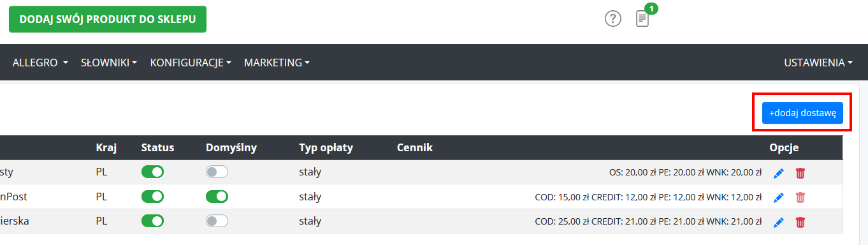Edit the first delivery row with pencil
Image resolution: width=868 pixels, height=245 pixels.
(778, 173)
